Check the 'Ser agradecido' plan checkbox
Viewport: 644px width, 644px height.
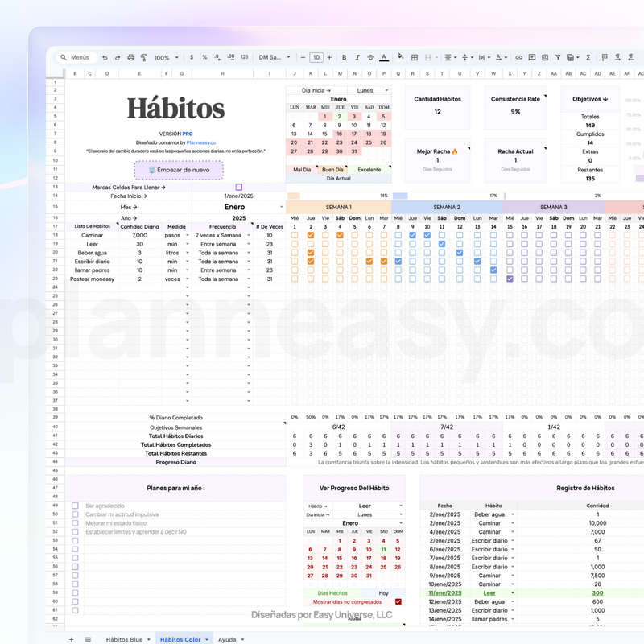pyautogui.click(x=76, y=506)
